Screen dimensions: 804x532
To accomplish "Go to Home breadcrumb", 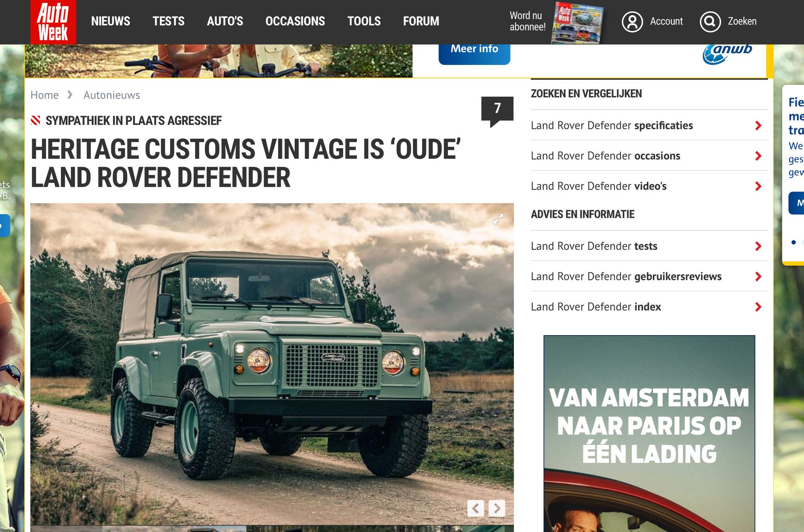I will pyautogui.click(x=45, y=95).
